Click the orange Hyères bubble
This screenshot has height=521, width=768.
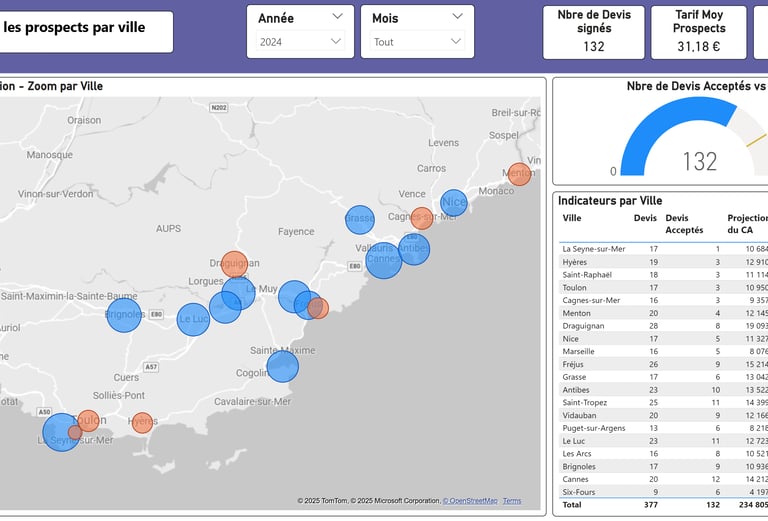(x=143, y=423)
